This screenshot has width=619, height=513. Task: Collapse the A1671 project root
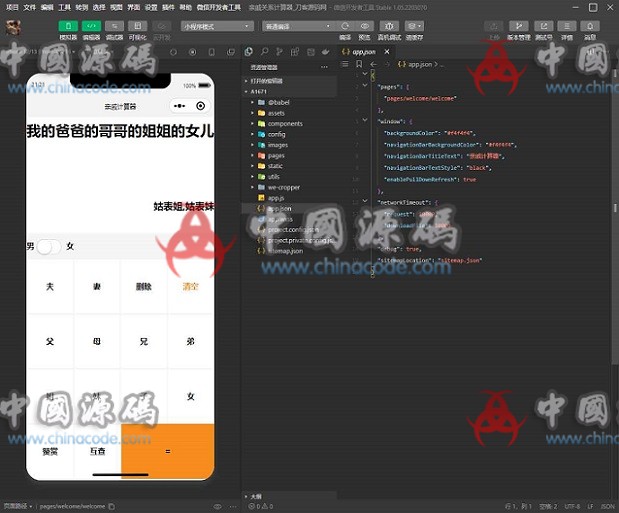pyautogui.click(x=289, y=92)
